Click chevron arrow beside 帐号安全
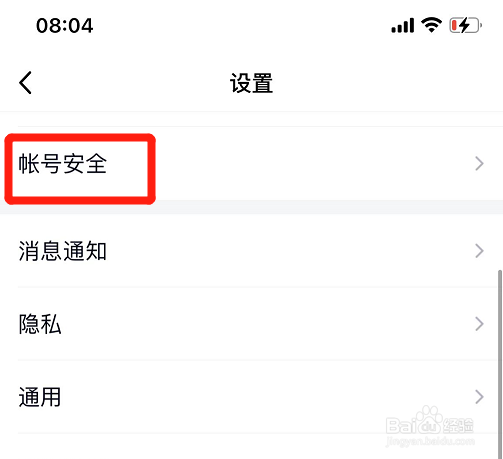The width and height of the screenshot is (503, 459). click(x=479, y=164)
